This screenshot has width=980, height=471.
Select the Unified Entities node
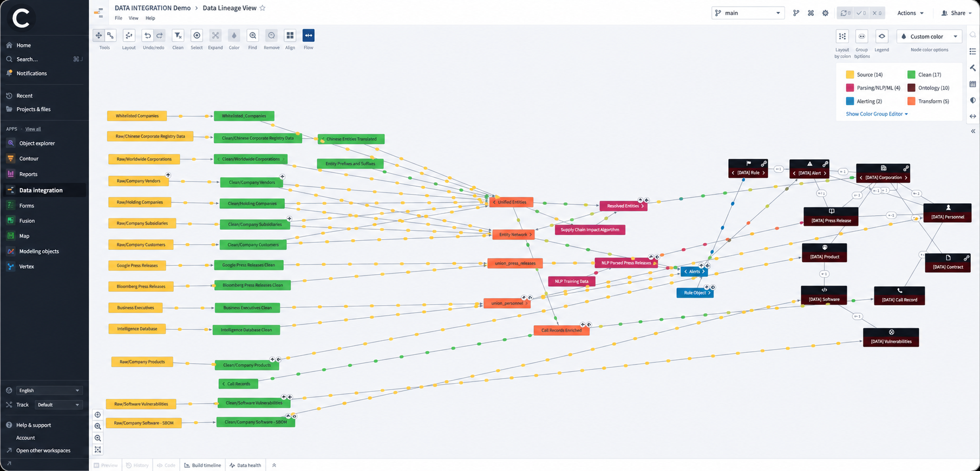512,202
